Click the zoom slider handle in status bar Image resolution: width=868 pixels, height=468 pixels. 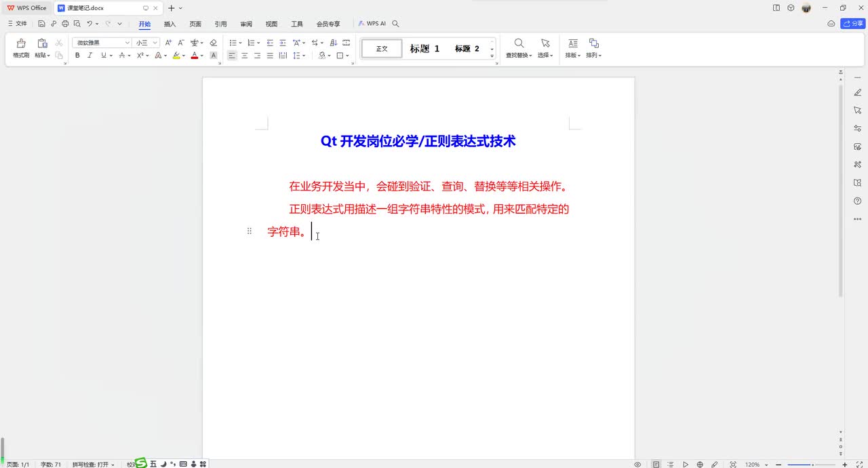[x=812, y=465]
